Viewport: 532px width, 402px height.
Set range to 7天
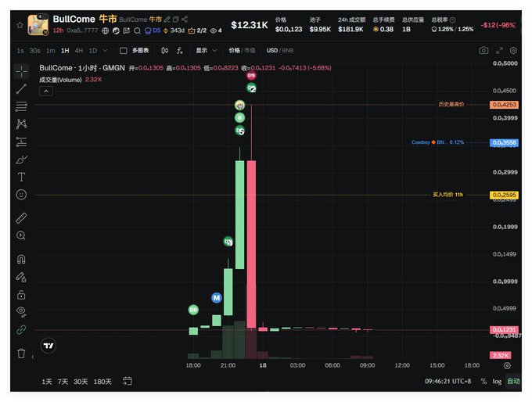(x=63, y=382)
